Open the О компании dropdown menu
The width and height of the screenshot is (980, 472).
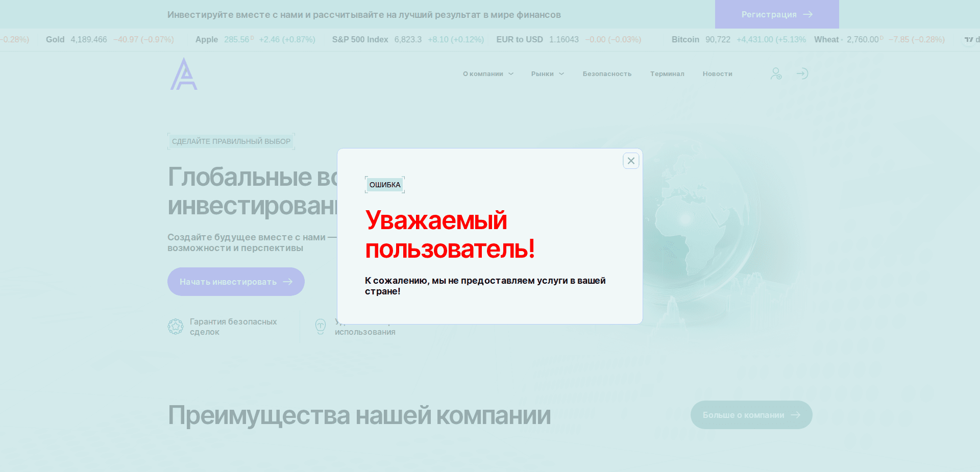(x=483, y=73)
